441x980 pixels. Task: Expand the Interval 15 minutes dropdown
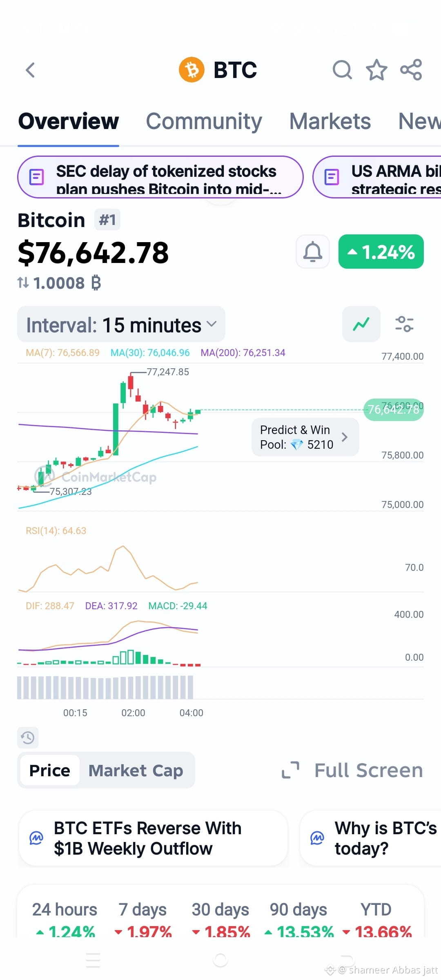121,324
